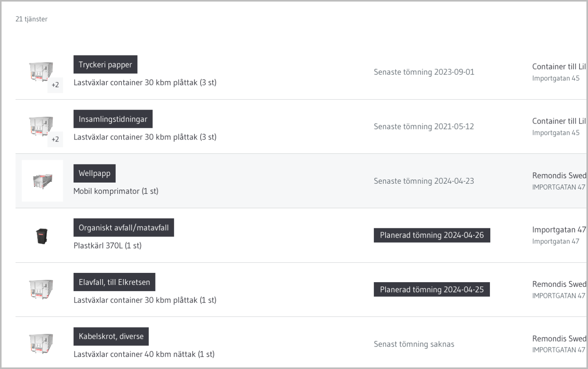Click Senaste tömning 2024-04-23 text
Screen dimensions: 588x369
424,181
